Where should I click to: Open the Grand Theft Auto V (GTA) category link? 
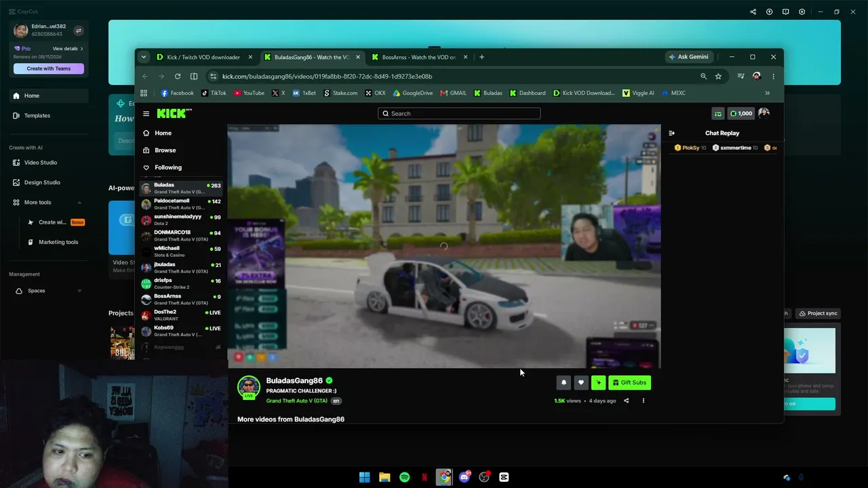(296, 401)
